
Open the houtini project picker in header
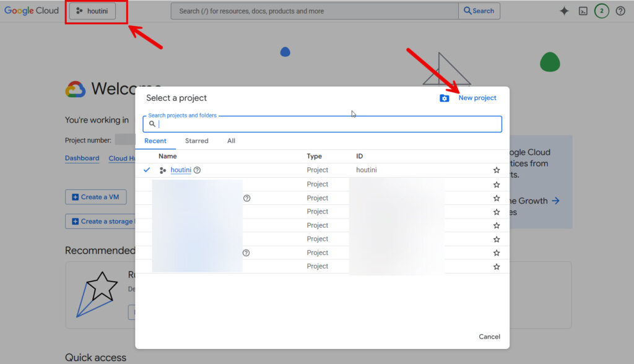[92, 11]
